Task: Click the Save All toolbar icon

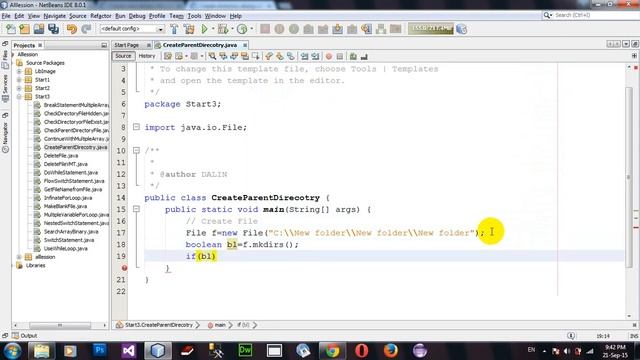Action: pos(53,29)
